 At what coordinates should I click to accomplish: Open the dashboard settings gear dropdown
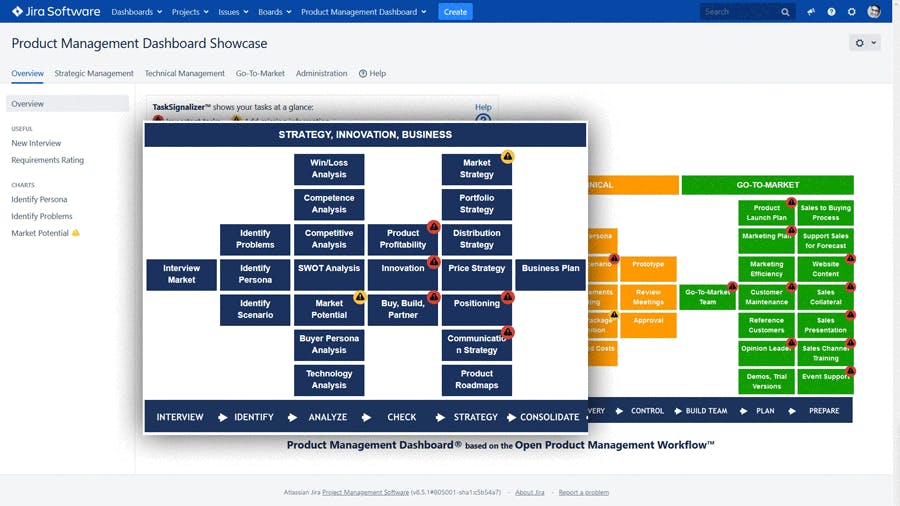[x=864, y=42]
